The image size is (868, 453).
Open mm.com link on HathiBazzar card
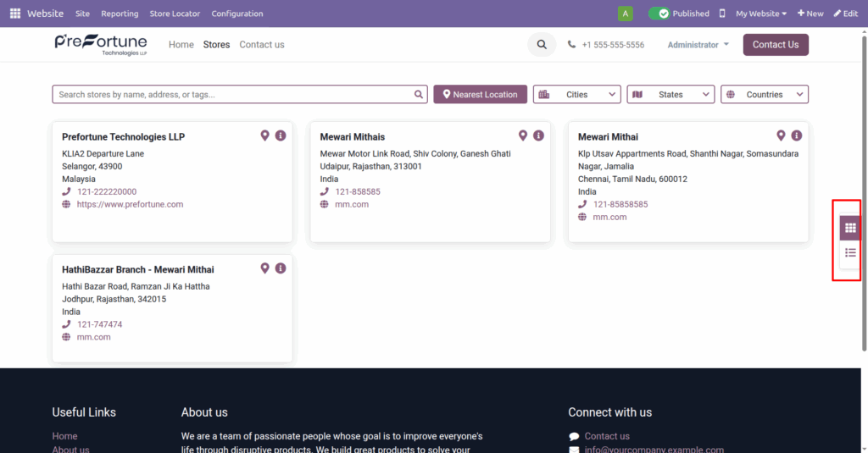(x=93, y=337)
